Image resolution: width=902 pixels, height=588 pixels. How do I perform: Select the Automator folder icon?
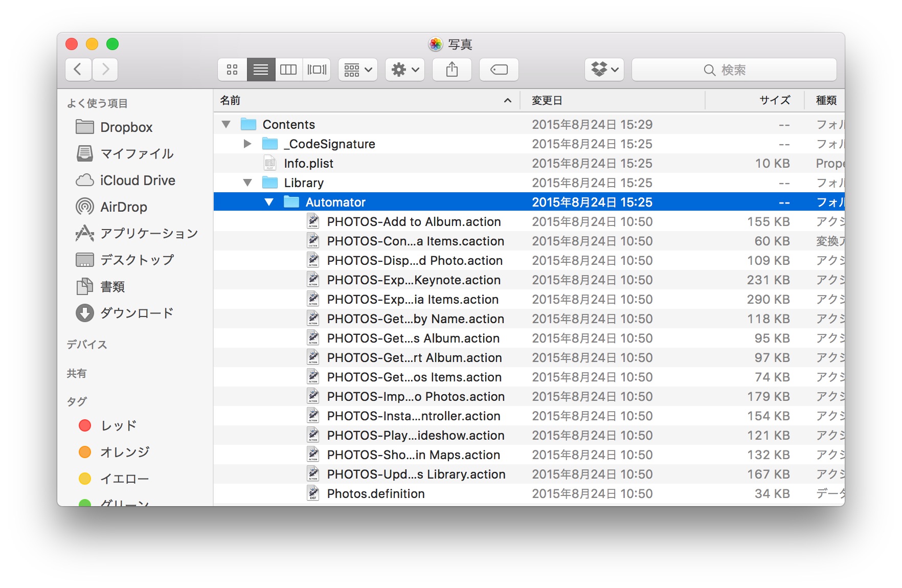(x=291, y=202)
